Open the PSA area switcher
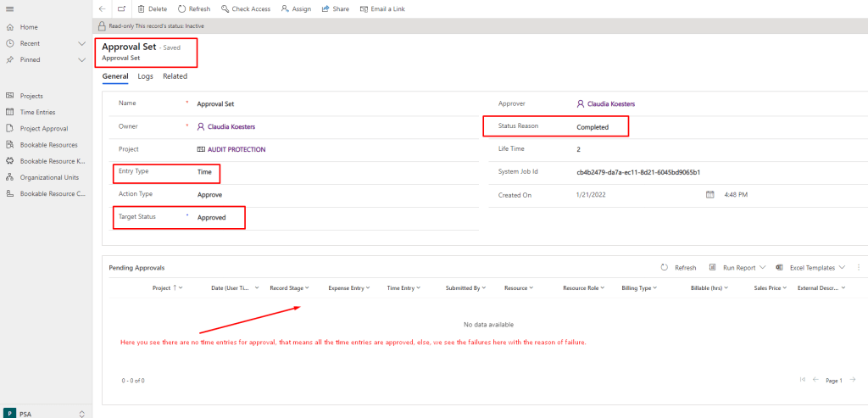Image resolution: width=868 pixels, height=418 pixels. pos(46,413)
